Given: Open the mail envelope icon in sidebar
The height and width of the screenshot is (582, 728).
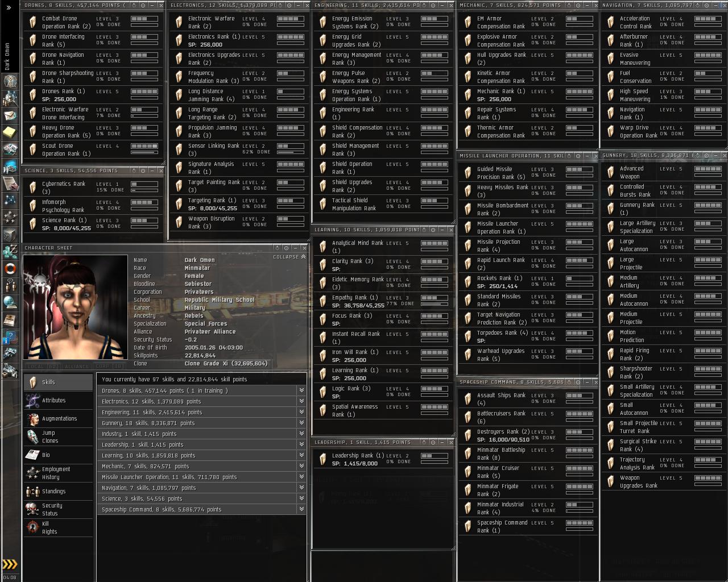Looking at the screenshot, I should pos(10,115).
